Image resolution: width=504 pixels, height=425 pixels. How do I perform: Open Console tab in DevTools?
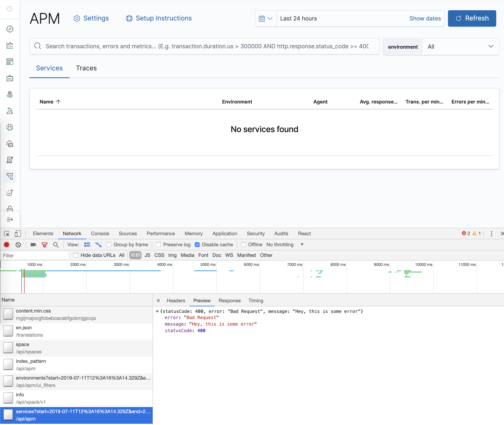click(100, 233)
